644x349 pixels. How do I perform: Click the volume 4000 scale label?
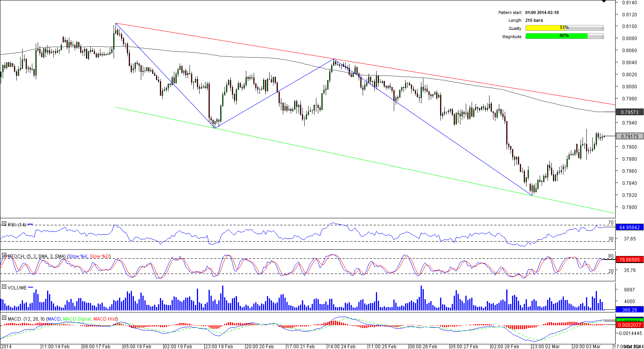click(x=630, y=301)
